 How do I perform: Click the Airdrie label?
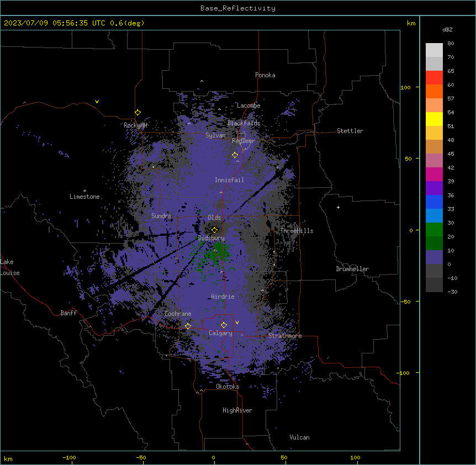[223, 297]
